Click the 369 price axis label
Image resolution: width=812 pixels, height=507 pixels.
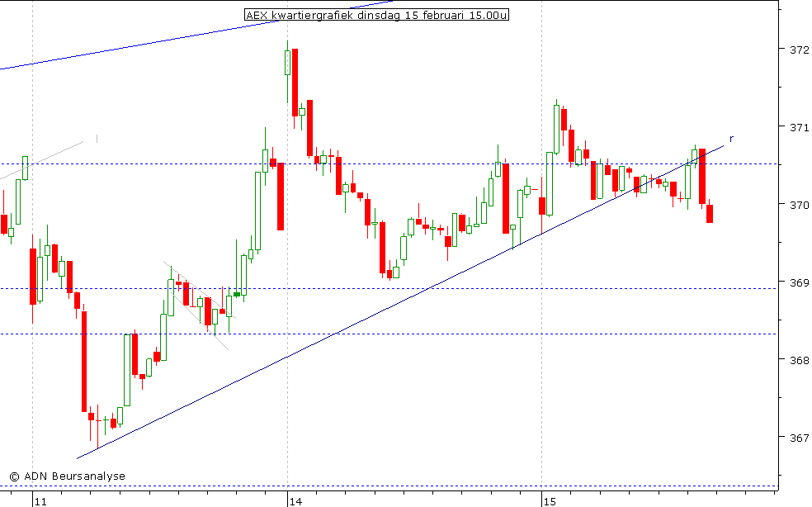(799, 282)
